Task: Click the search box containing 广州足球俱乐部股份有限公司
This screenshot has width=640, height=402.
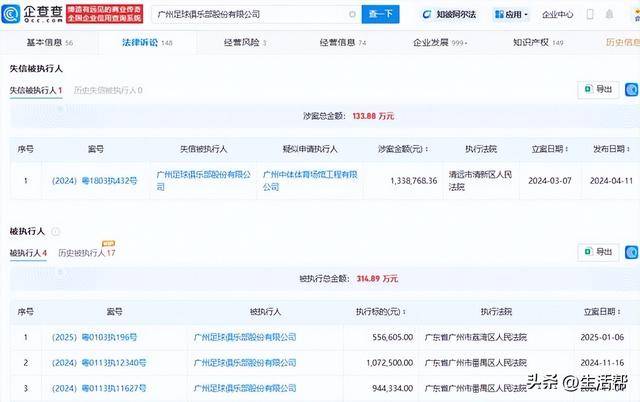Action: (x=256, y=14)
